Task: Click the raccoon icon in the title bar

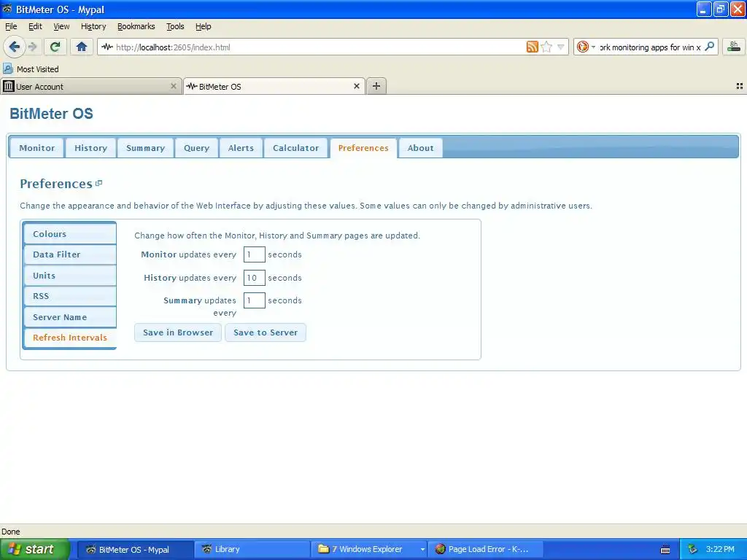Action: click(7, 9)
